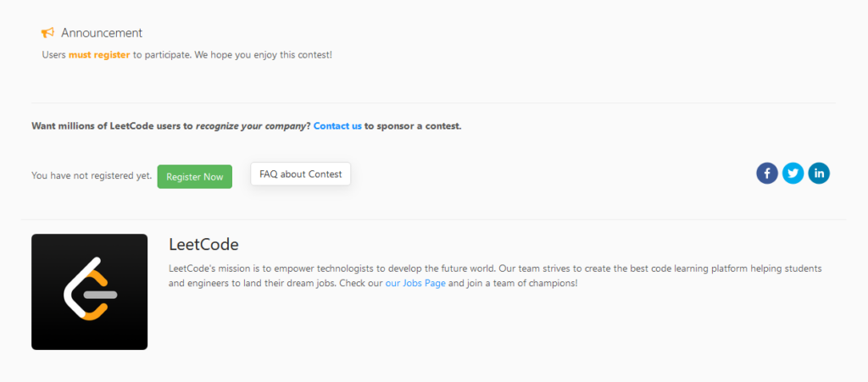Share the contest on Twitter
868x382 pixels.
(x=793, y=174)
